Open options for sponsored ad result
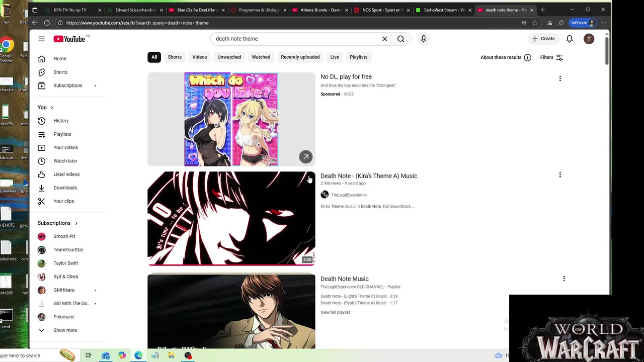This screenshot has width=644, height=362. point(560,78)
